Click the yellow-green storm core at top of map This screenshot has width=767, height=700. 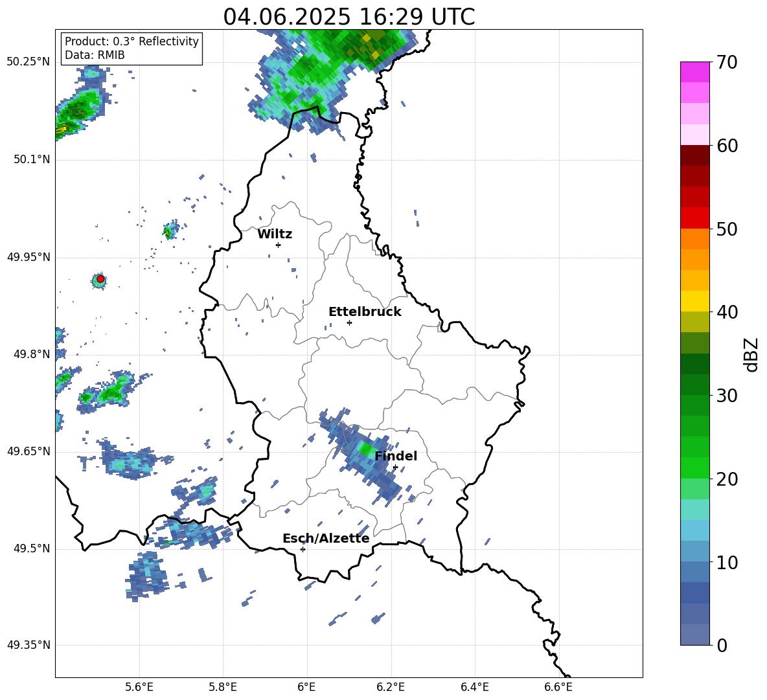[371, 44]
